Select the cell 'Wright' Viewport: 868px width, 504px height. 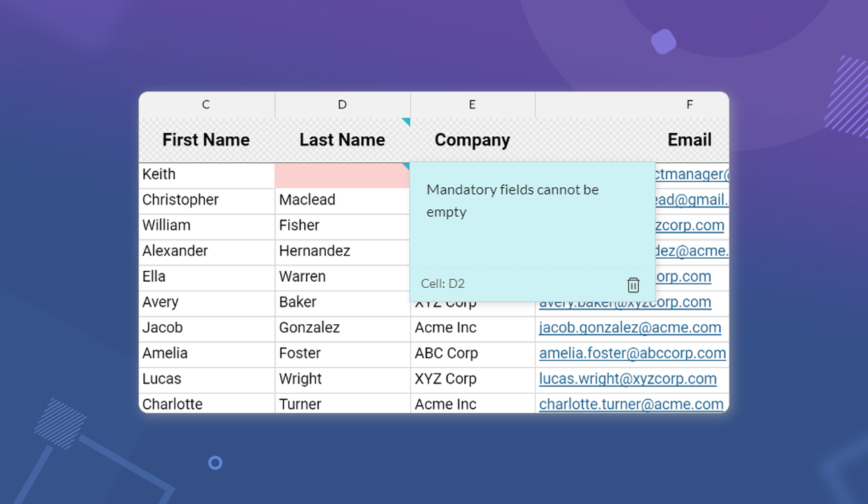pos(343,380)
